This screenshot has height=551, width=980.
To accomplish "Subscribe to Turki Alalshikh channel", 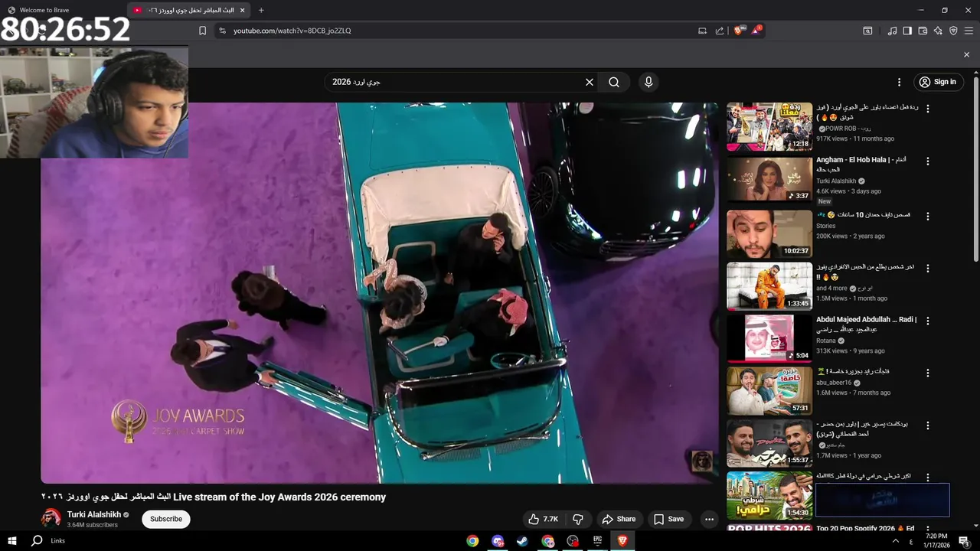I will (166, 519).
